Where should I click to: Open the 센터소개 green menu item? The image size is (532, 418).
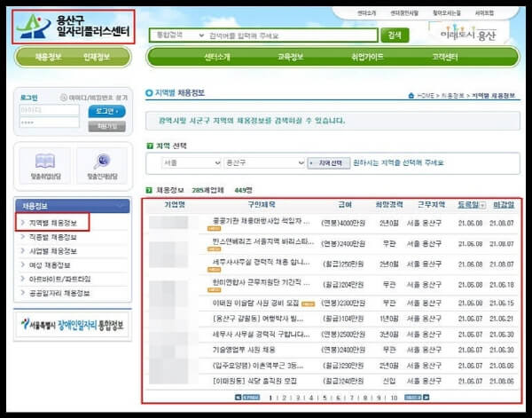pyautogui.click(x=217, y=57)
